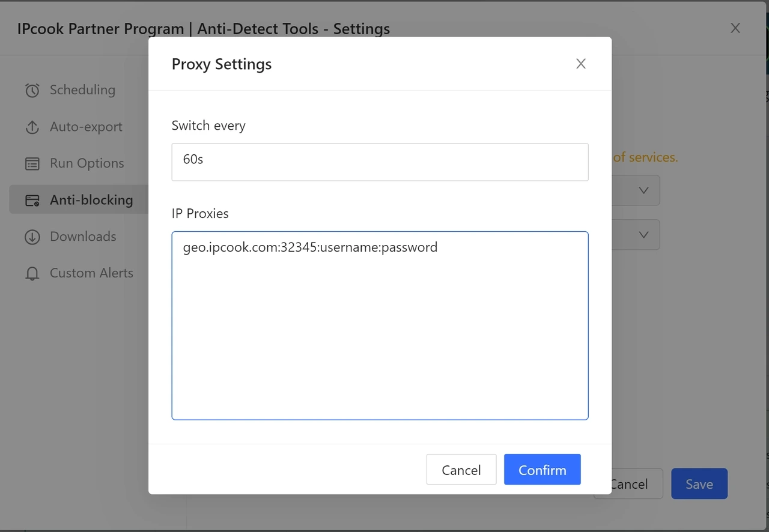Select the Anti-blocking card icon
The height and width of the screenshot is (532, 769).
coord(32,199)
